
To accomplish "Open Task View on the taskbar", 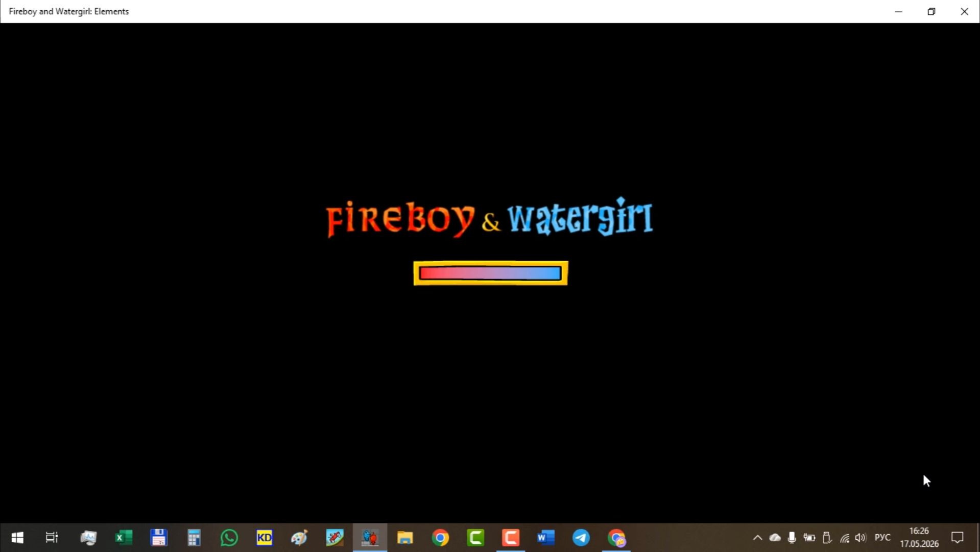I will tap(52, 538).
